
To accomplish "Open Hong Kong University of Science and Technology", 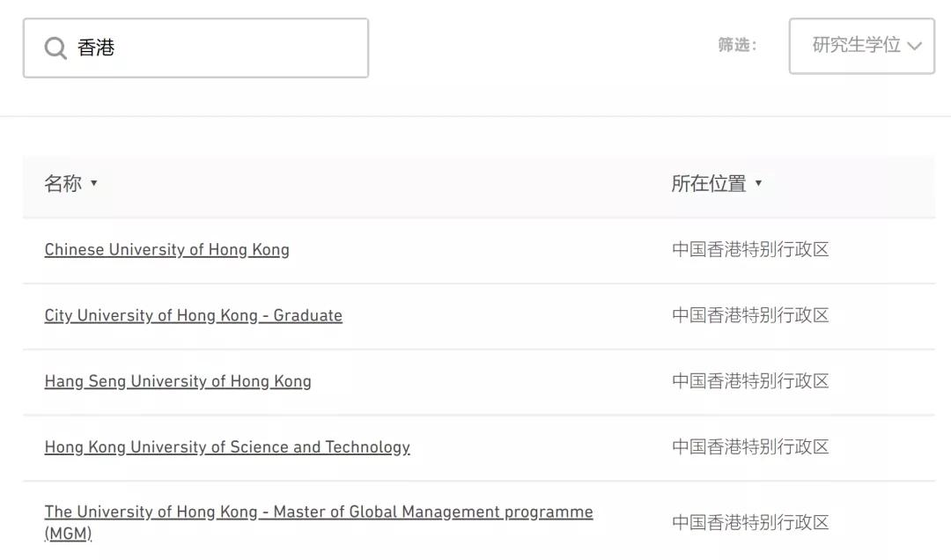I will point(227,447).
